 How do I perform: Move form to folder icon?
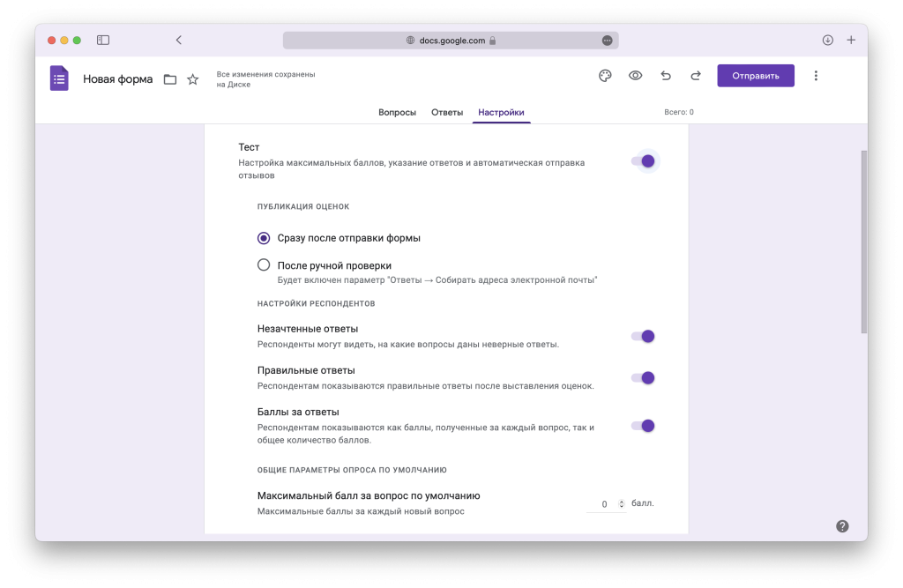[170, 79]
